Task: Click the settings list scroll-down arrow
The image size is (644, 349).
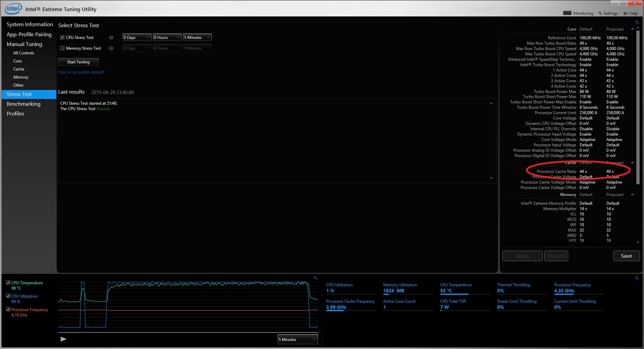Action: click(x=638, y=242)
